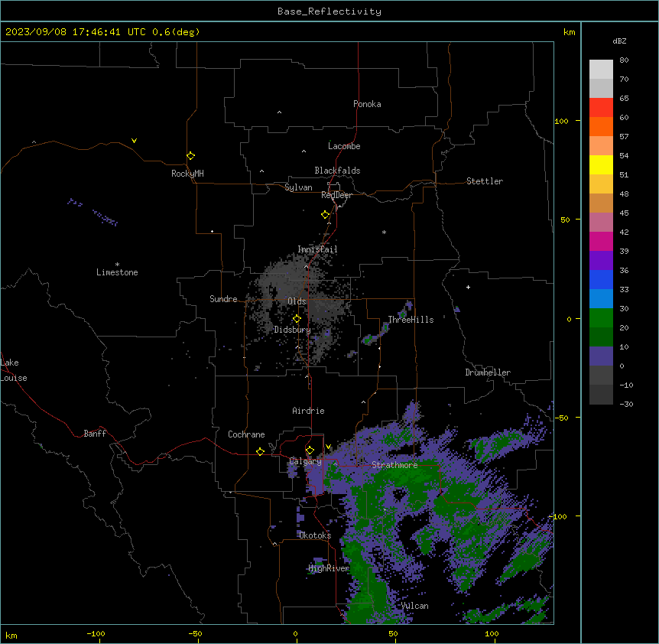This screenshot has width=659, height=644.
Task: Select the Olds map label
Action: tap(297, 301)
